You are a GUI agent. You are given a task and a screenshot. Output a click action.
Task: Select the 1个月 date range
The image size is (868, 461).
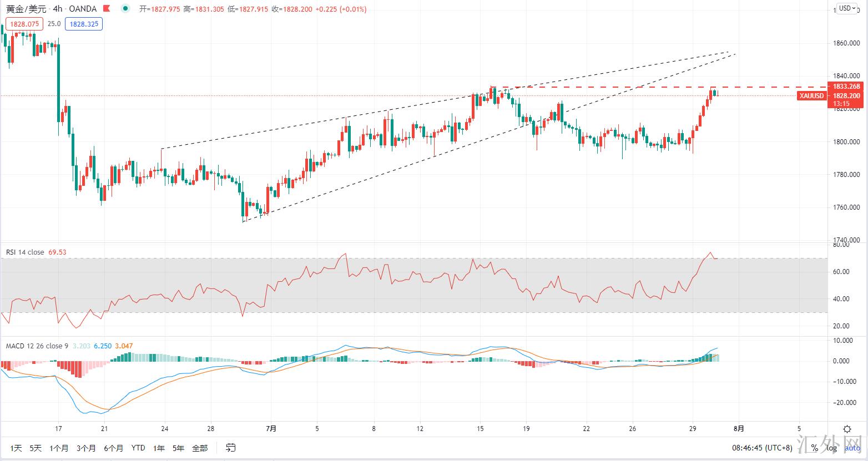pos(59,448)
